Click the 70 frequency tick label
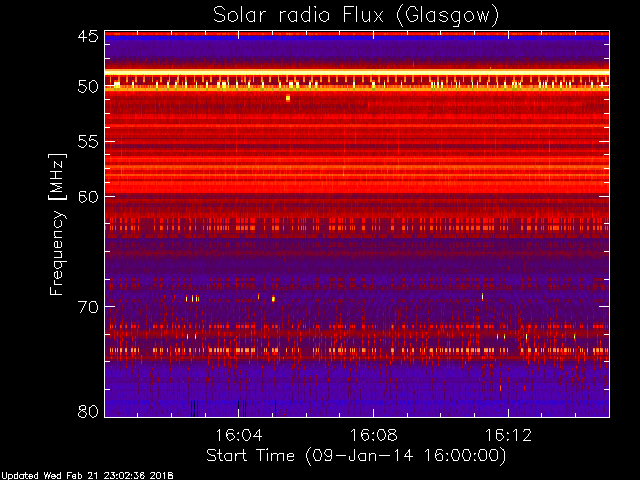Viewport: 640px width, 480px height. point(88,307)
